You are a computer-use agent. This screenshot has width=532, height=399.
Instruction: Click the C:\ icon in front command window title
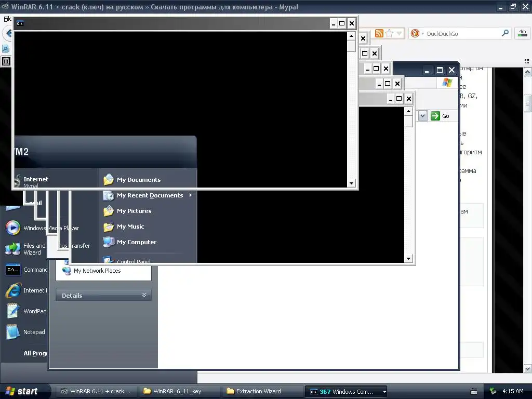tap(20, 23)
